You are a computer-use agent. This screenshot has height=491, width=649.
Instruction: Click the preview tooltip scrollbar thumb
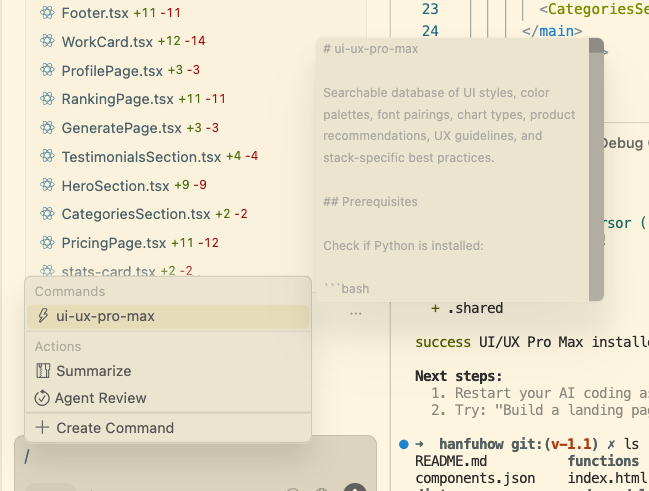tap(596, 46)
